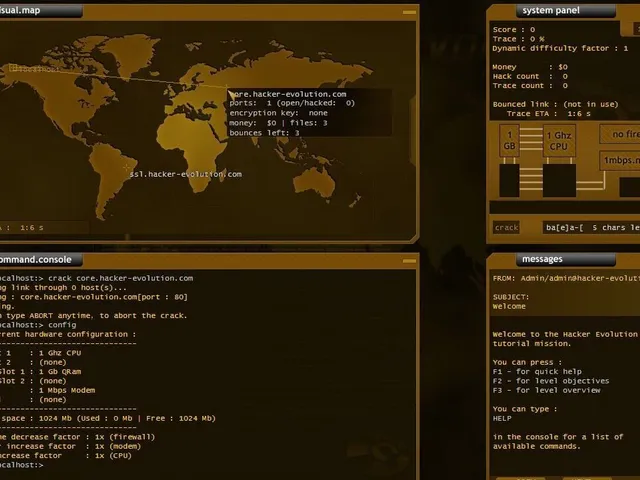Click the 'HELP' command text in messages
Viewport: 640px width, 480px height.
pos(502,419)
